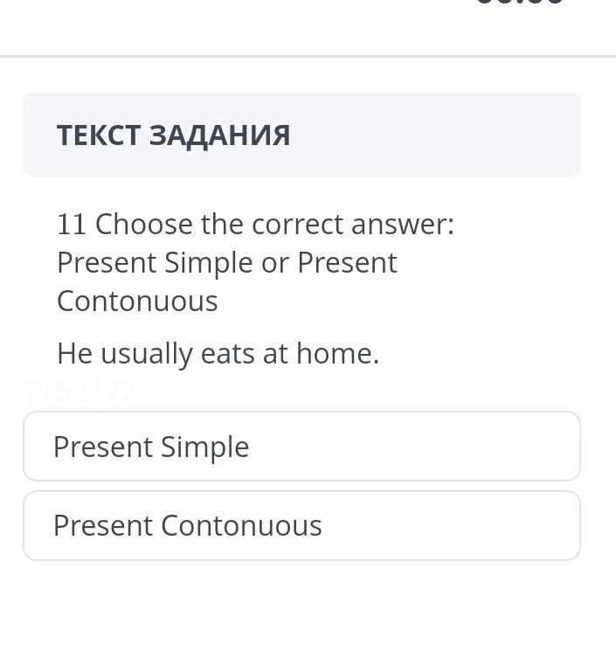Viewport: 616px width, 672px height.
Task: Click the faint 7158477 watermark number
Action: pyautogui.click(x=80, y=391)
